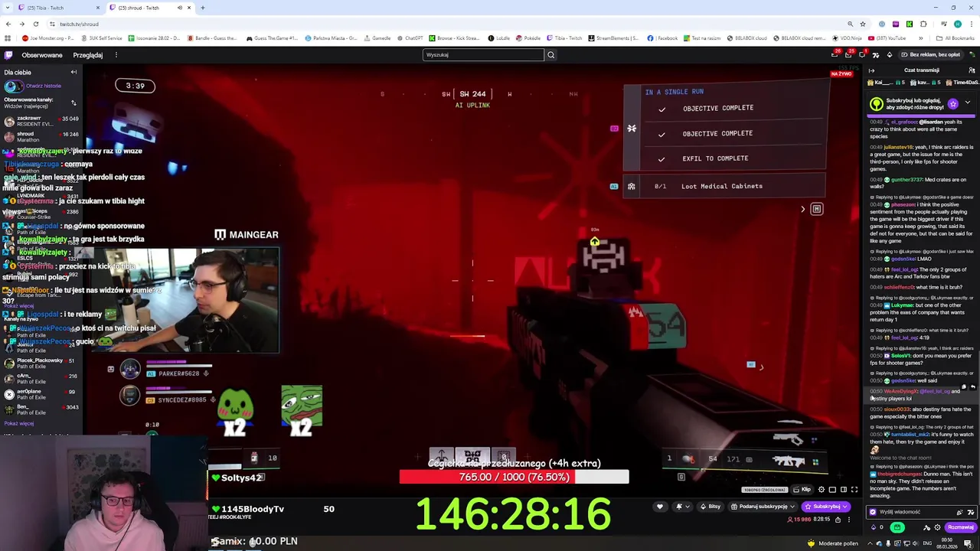Open Chrome three-dot menu
The height and width of the screenshot is (551, 980).
(x=971, y=24)
